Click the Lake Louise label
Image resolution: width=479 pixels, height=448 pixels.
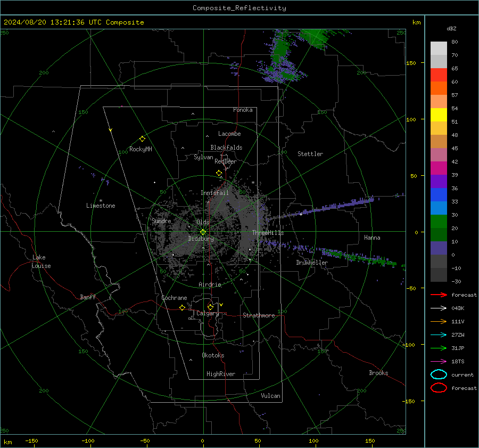[41, 262]
